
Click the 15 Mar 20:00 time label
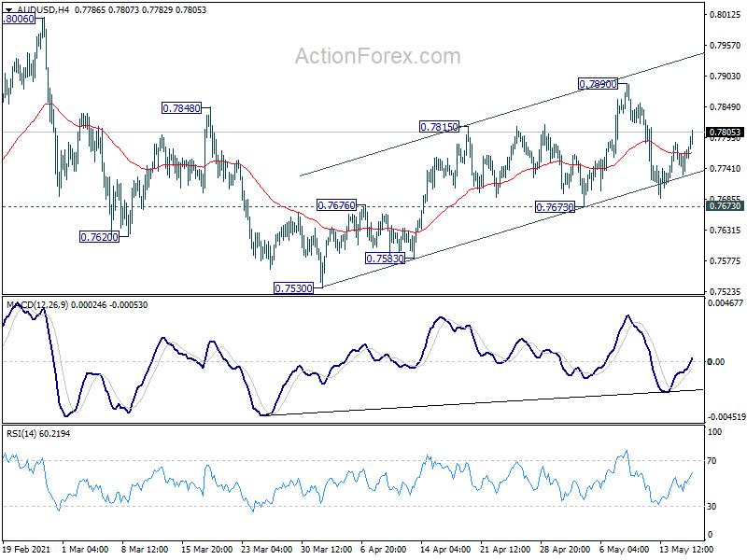[206, 550]
